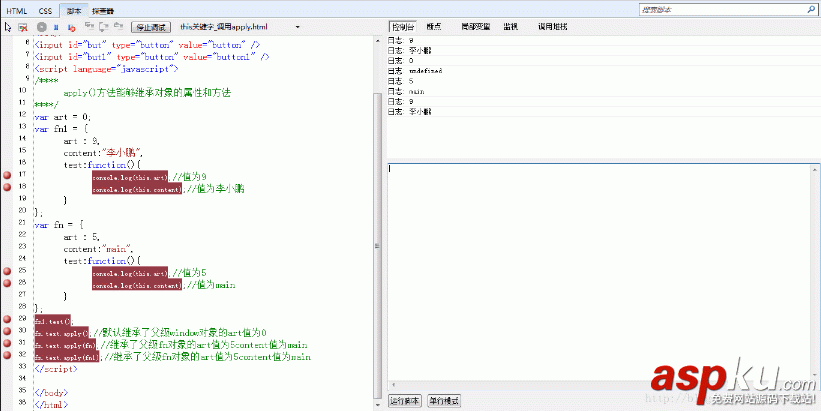Switch to the 脚本 script tab
This screenshot has width=821, height=411.
(73, 10)
